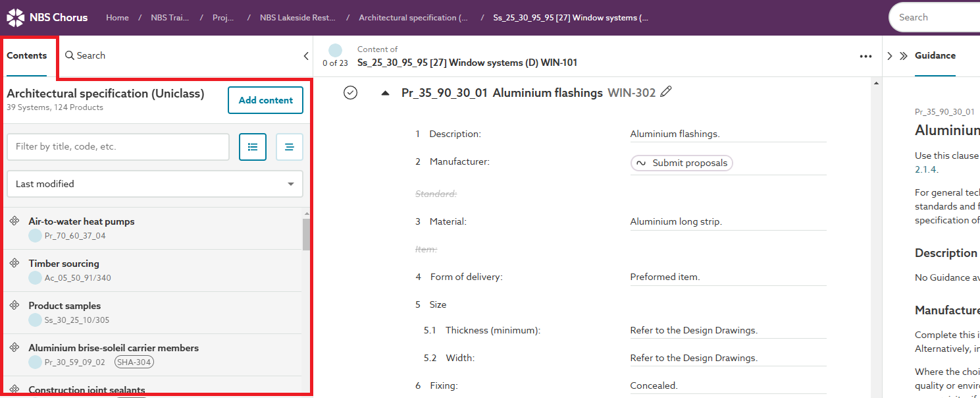Screen dimensions: 980x398
Task: Click the 0 of 23 progress avatar
Action: [x=335, y=50]
